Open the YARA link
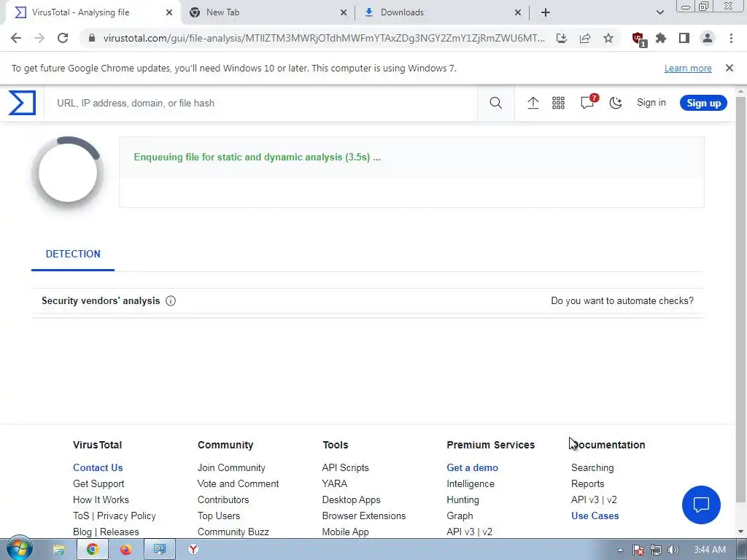The height and width of the screenshot is (560, 747). pyautogui.click(x=334, y=484)
